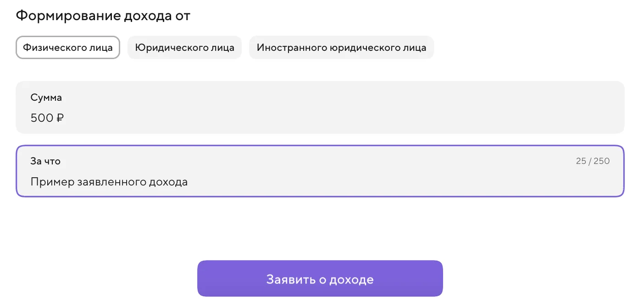This screenshot has width=644, height=305.
Task: Click the "Сумма" field label
Action: [46, 98]
